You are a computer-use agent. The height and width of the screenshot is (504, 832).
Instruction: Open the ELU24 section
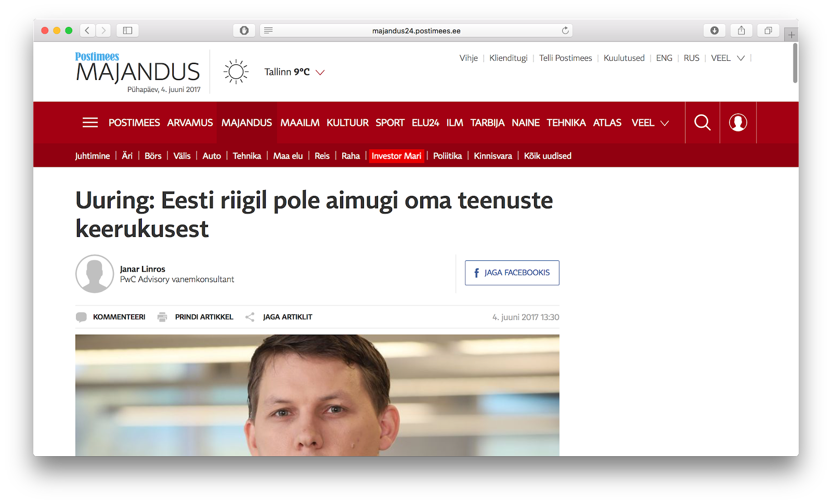tap(425, 123)
